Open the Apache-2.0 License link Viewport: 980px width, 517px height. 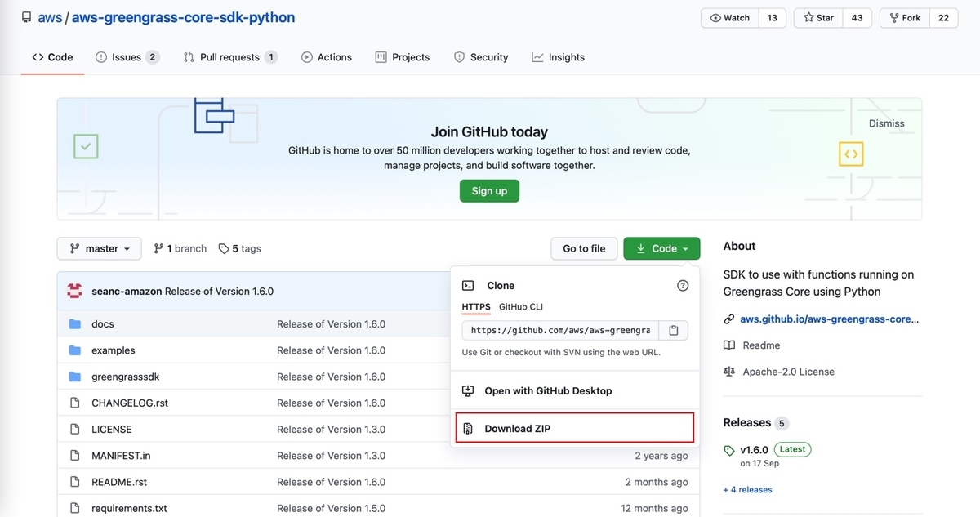788,372
